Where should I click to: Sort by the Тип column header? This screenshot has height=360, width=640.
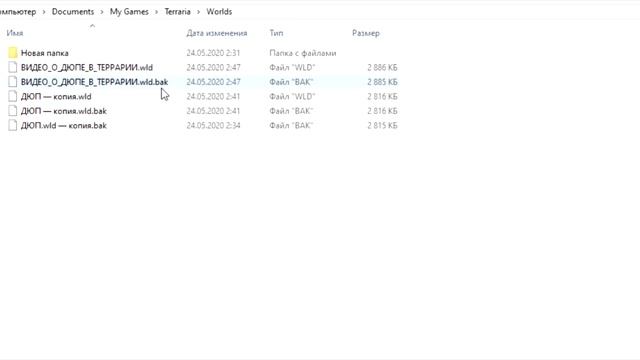click(x=276, y=33)
